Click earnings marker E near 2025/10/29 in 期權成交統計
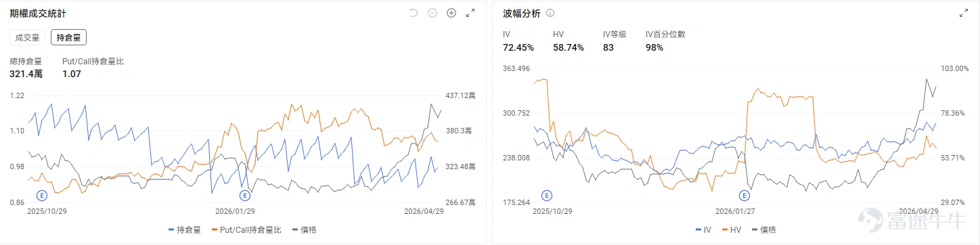980x245 pixels. tap(41, 196)
